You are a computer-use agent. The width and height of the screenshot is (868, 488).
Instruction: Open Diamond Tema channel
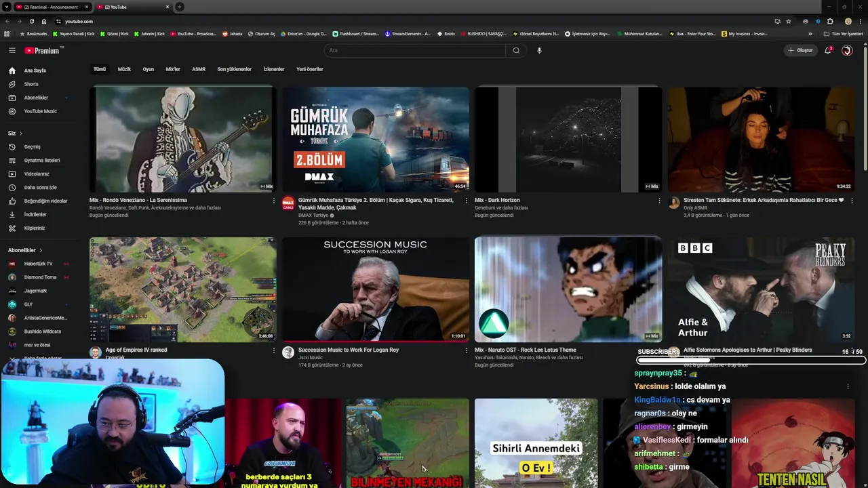tap(37, 277)
